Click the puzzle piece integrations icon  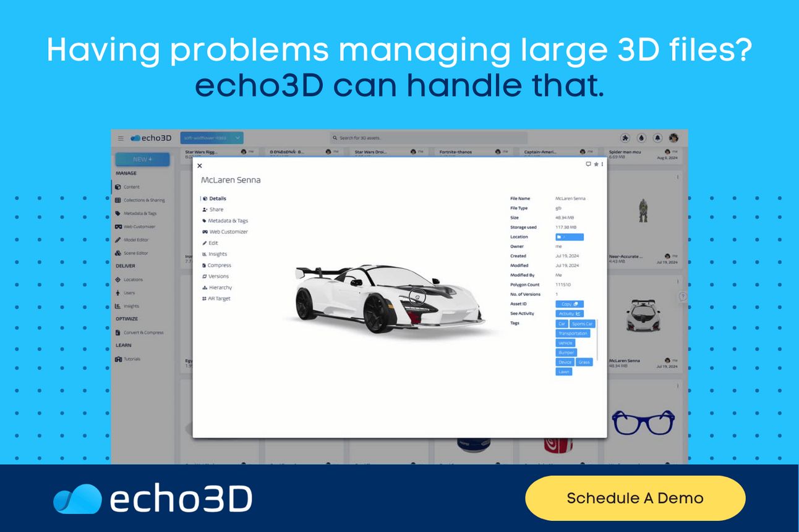(x=625, y=138)
